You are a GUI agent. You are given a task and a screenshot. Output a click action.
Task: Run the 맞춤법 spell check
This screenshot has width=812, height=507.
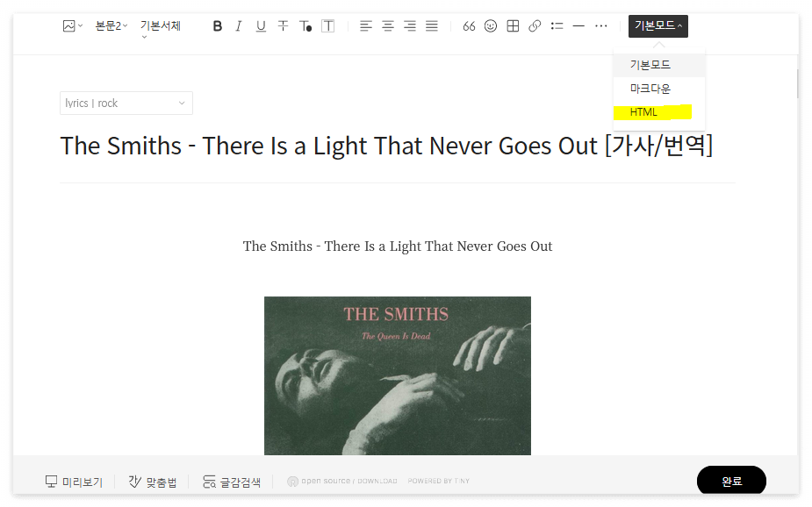point(153,482)
